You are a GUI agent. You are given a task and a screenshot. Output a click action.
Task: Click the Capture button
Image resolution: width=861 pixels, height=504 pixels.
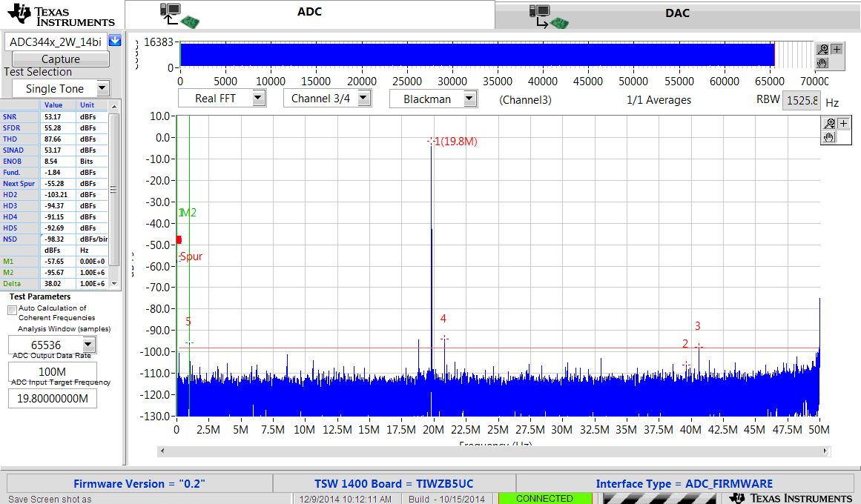coord(60,59)
